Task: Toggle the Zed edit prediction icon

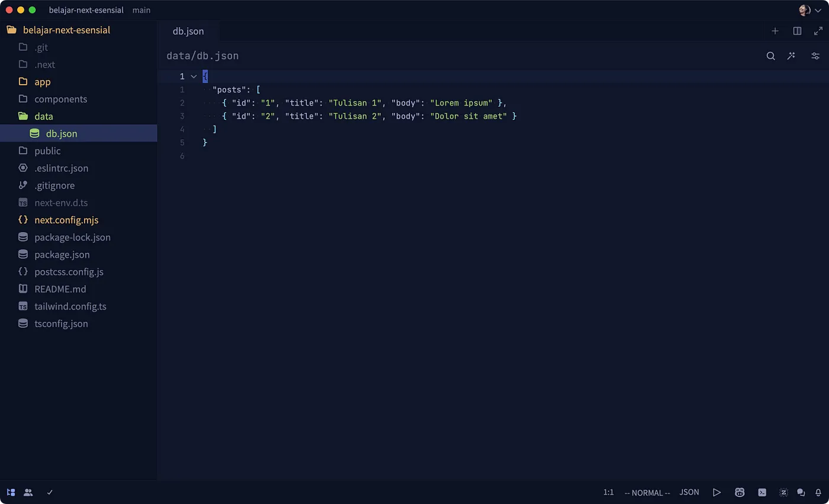Action: (x=783, y=492)
